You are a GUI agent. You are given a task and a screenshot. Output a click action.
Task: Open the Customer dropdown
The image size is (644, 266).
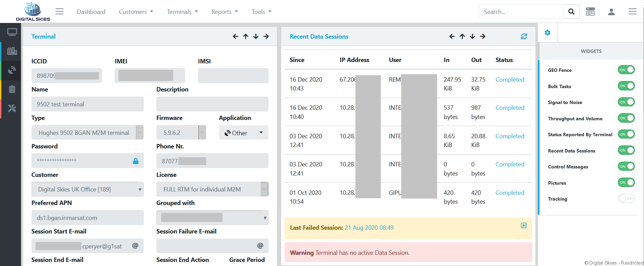(87, 189)
